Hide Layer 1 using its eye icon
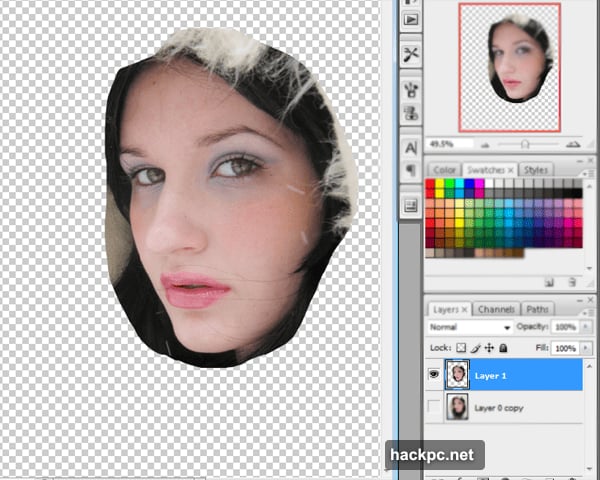This screenshot has width=600, height=480. pos(434,374)
